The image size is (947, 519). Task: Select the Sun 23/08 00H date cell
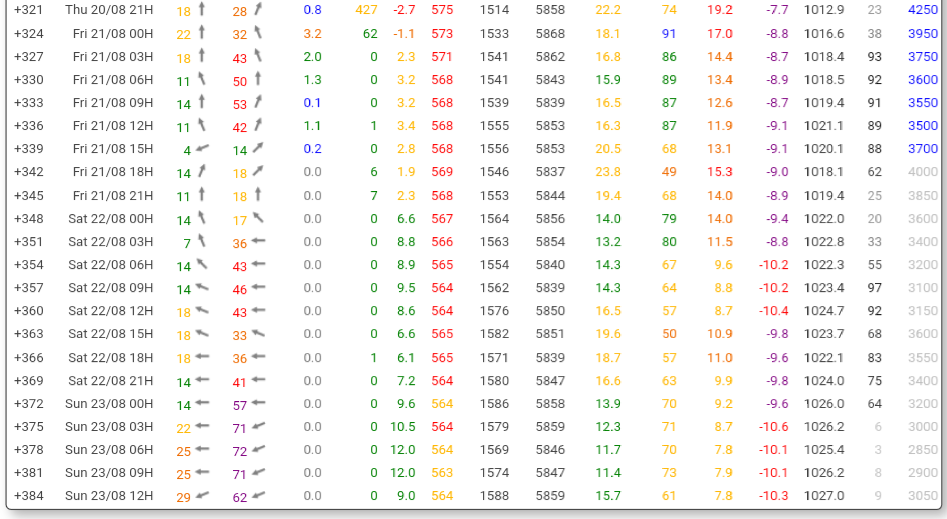click(109, 404)
